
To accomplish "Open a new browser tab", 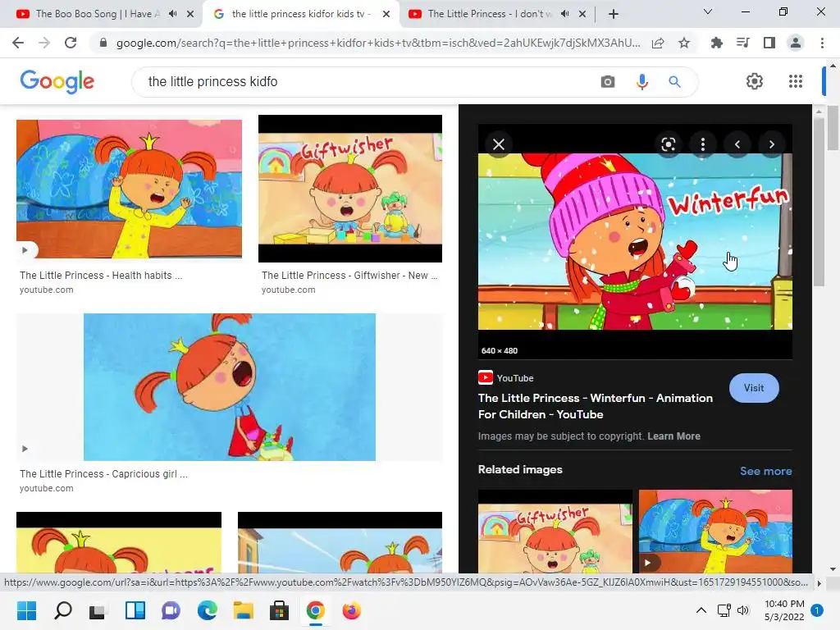I will [614, 14].
